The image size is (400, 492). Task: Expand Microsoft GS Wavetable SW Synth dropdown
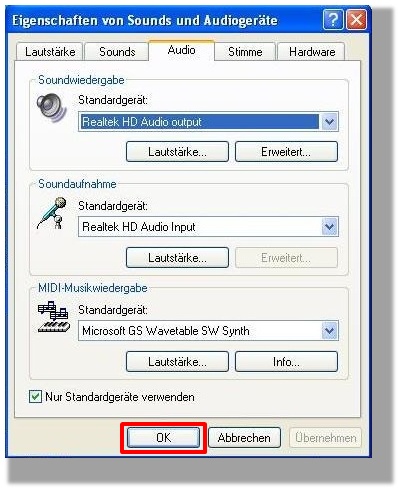tap(329, 331)
